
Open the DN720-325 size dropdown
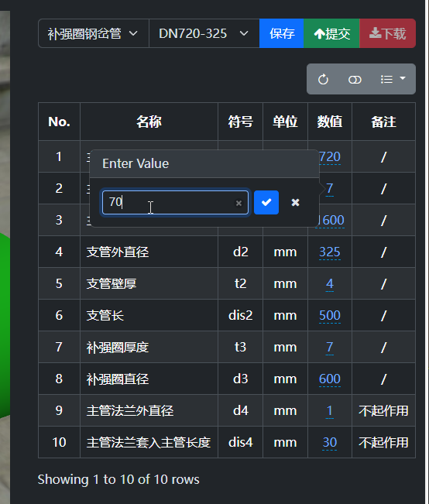coord(204,33)
